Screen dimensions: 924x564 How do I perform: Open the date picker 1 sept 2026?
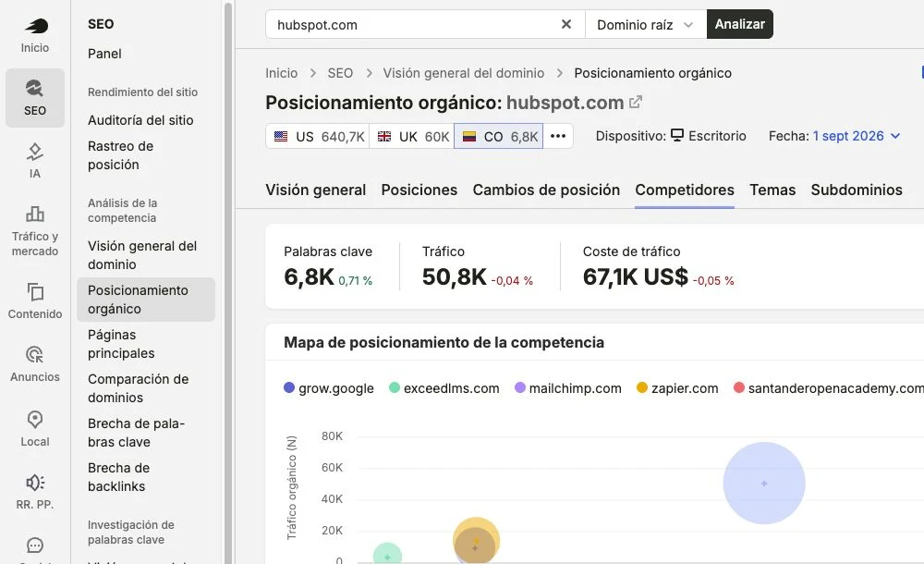pos(857,136)
